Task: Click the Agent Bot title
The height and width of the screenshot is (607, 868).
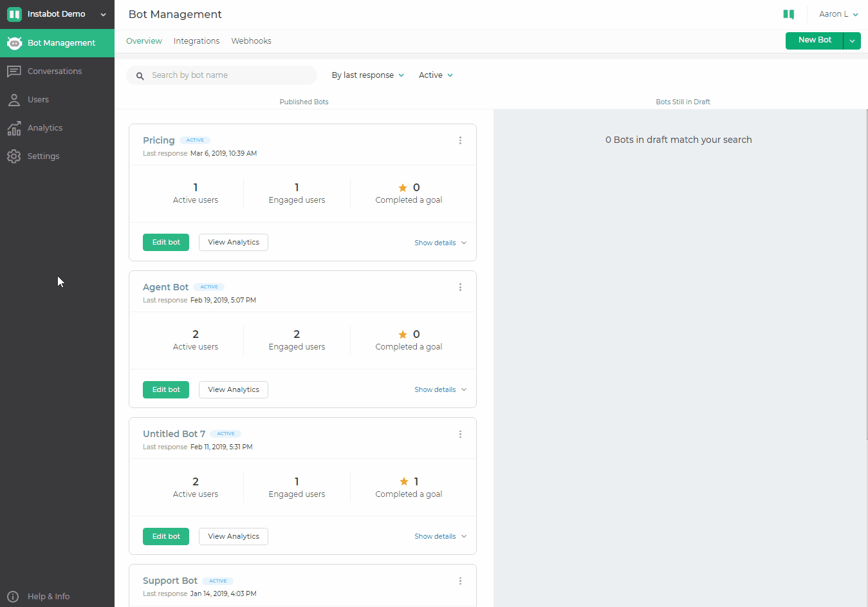Action: (165, 287)
